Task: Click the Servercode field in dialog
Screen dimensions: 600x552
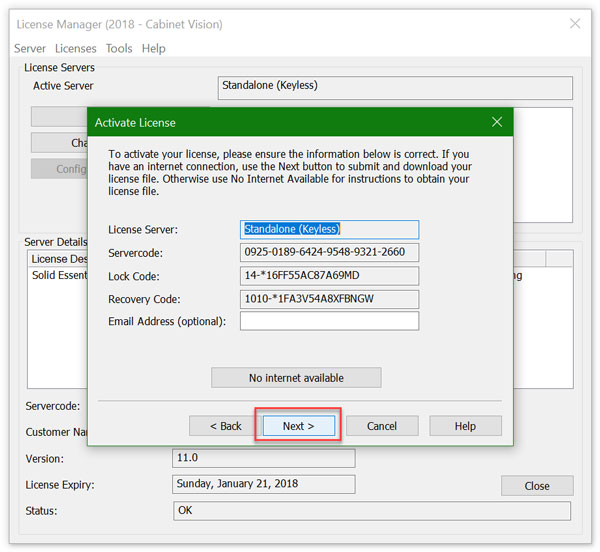Action: pos(329,252)
